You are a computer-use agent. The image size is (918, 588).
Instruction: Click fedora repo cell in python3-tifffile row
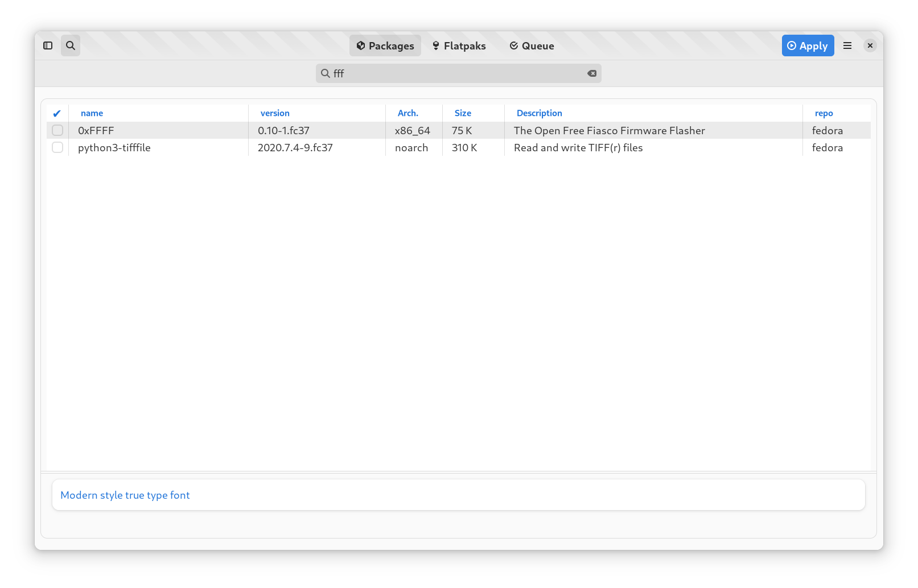828,147
